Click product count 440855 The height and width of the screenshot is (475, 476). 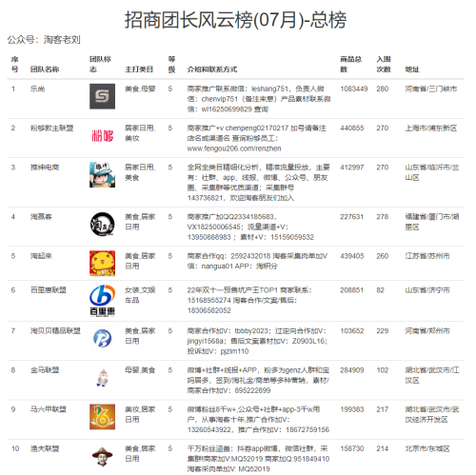click(x=352, y=128)
